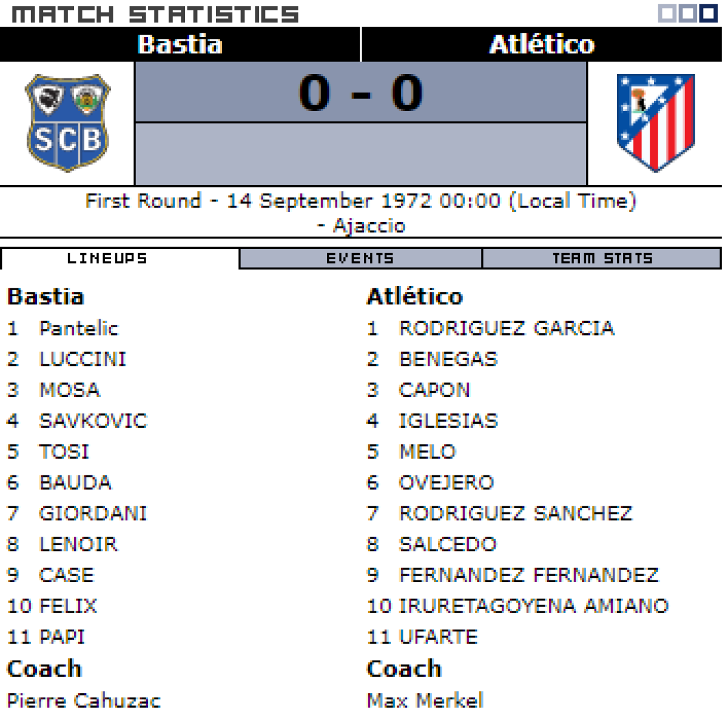Click the light gray square icon

point(667,13)
